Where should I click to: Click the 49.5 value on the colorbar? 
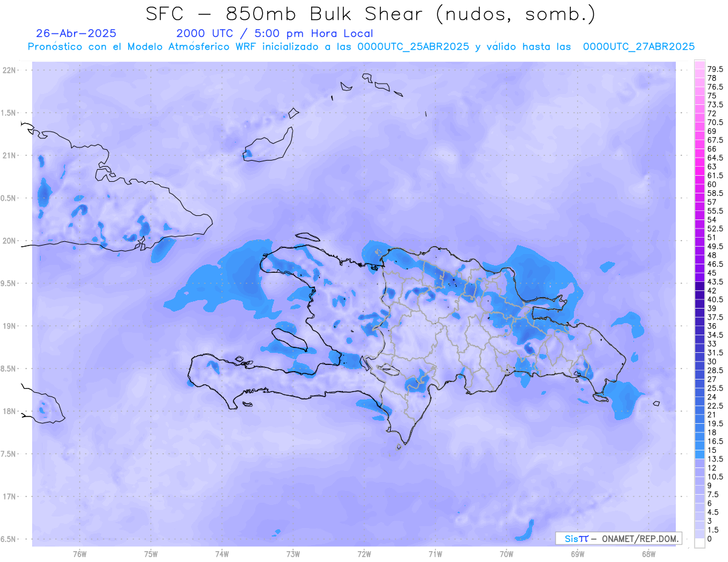[715, 247]
